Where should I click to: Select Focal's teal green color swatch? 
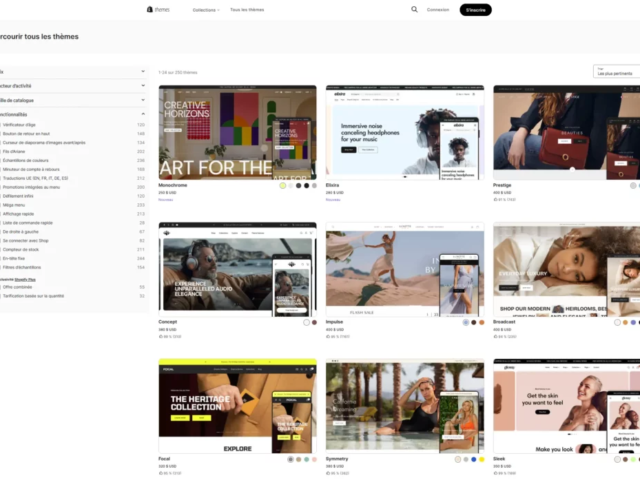pyautogui.click(x=307, y=460)
